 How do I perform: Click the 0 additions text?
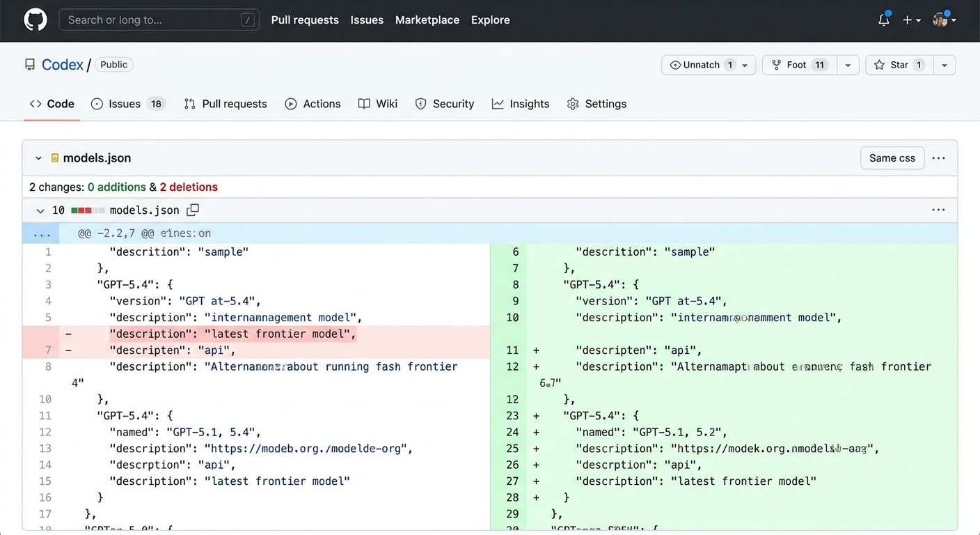click(116, 187)
